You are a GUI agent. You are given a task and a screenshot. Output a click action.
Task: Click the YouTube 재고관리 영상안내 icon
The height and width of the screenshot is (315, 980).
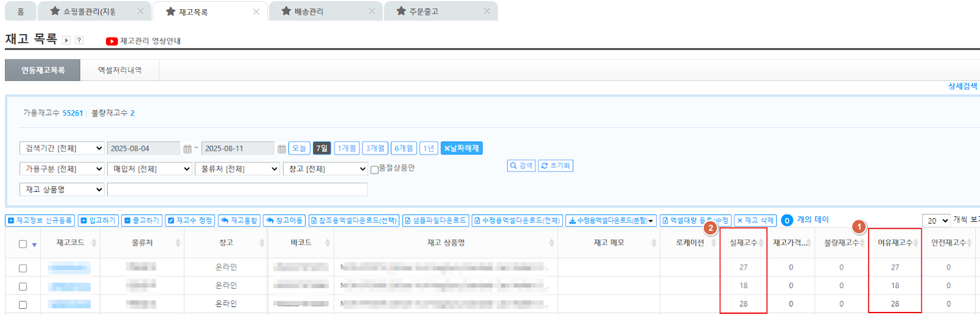[111, 41]
